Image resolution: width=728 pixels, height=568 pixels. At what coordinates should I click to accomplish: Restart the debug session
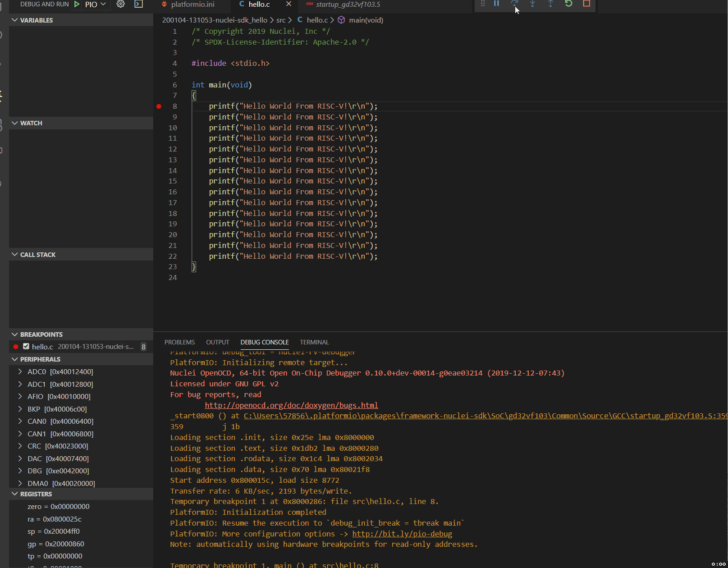tap(568, 4)
